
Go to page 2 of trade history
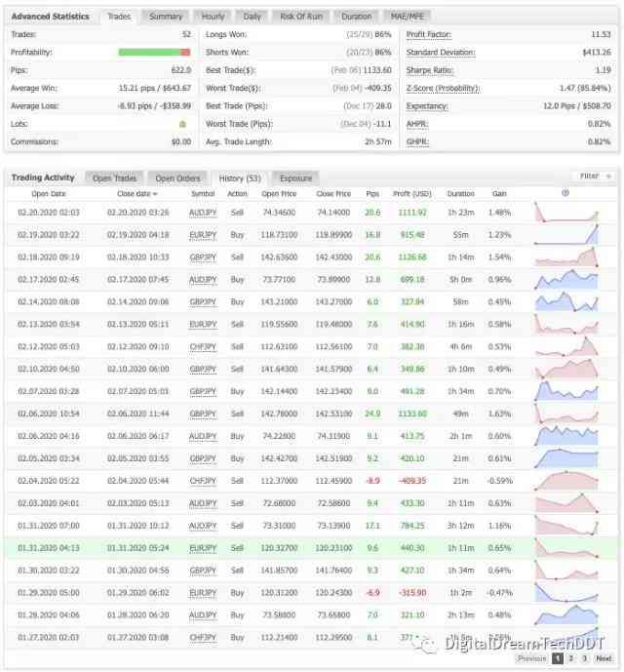(x=570, y=658)
